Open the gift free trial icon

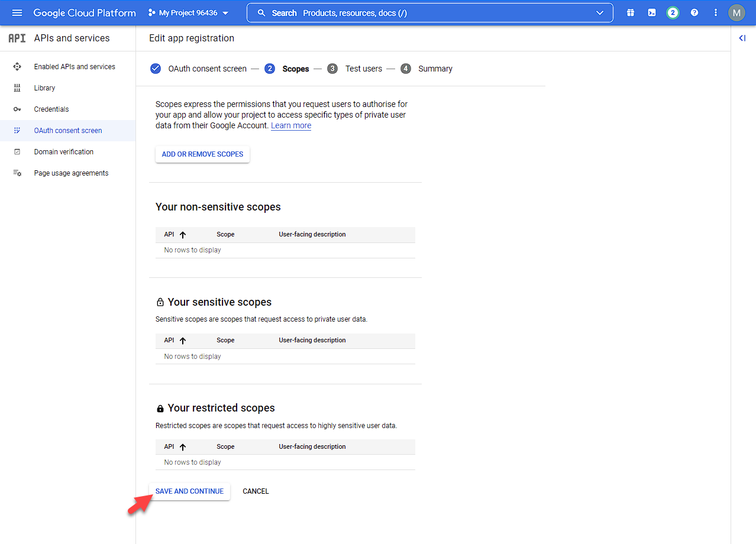point(631,12)
